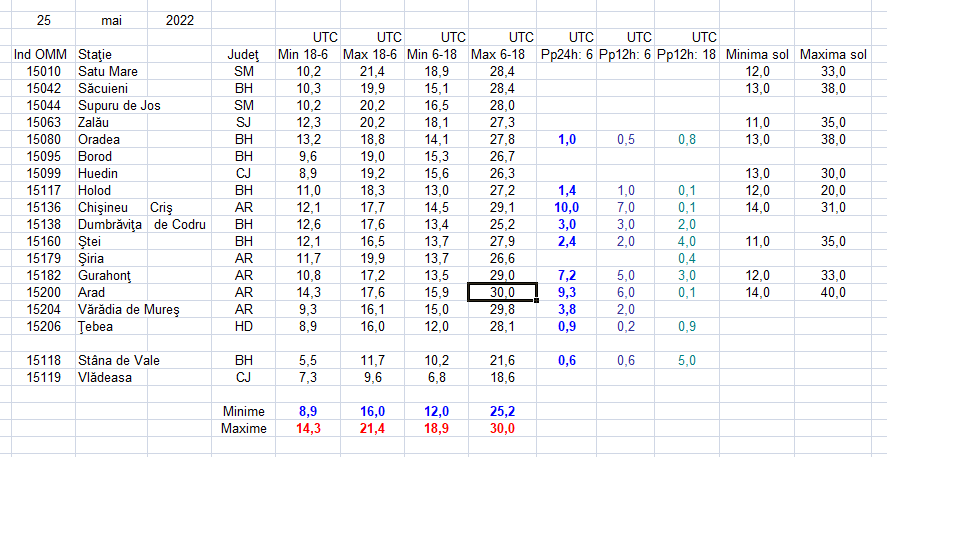Select the red maximum value 14,3
This screenshot has height=540, width=960.
pyautogui.click(x=307, y=429)
